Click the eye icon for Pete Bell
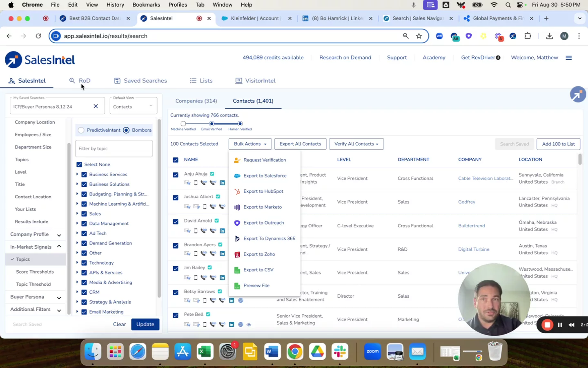588x368 pixels. (249, 325)
